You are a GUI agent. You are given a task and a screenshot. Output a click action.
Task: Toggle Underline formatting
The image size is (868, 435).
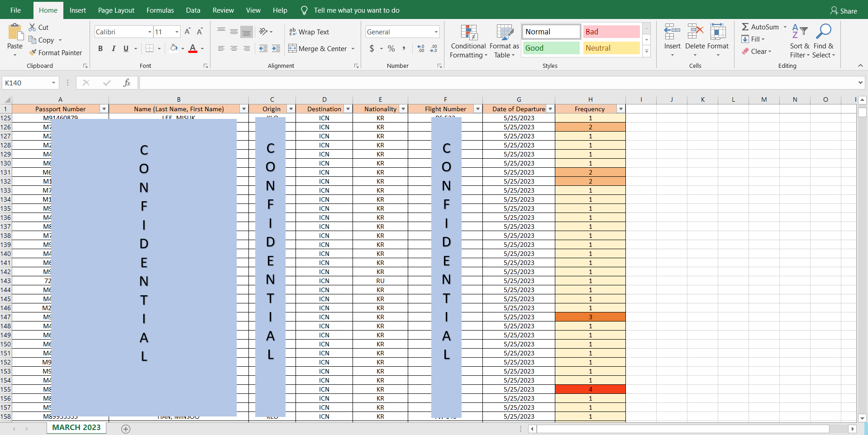click(x=126, y=48)
